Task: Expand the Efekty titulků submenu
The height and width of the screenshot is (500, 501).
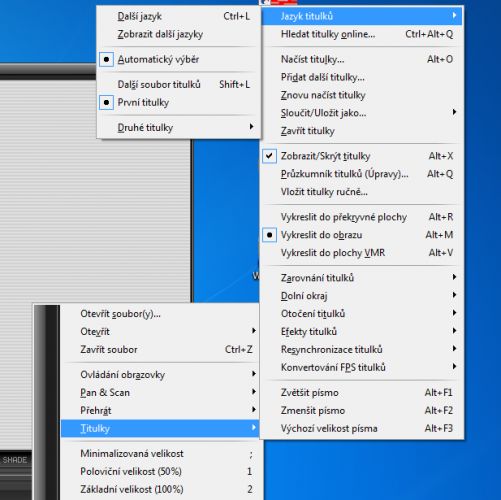Action: (362, 331)
